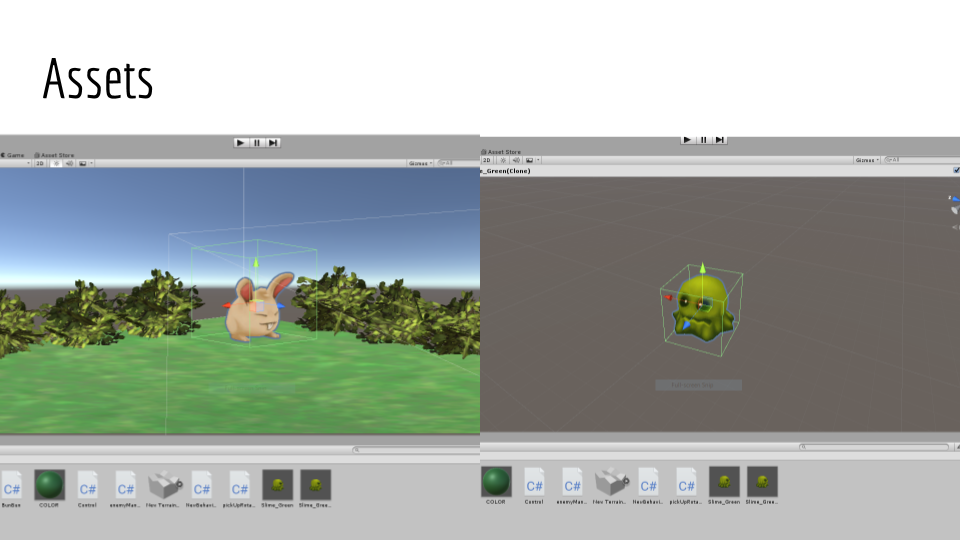960x540 pixels.
Task: Click the green slime model in right scene
Action: click(x=704, y=309)
